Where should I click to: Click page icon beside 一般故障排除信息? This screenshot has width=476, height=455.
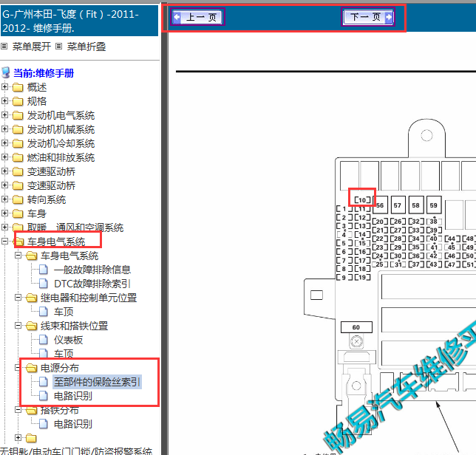[44, 270]
